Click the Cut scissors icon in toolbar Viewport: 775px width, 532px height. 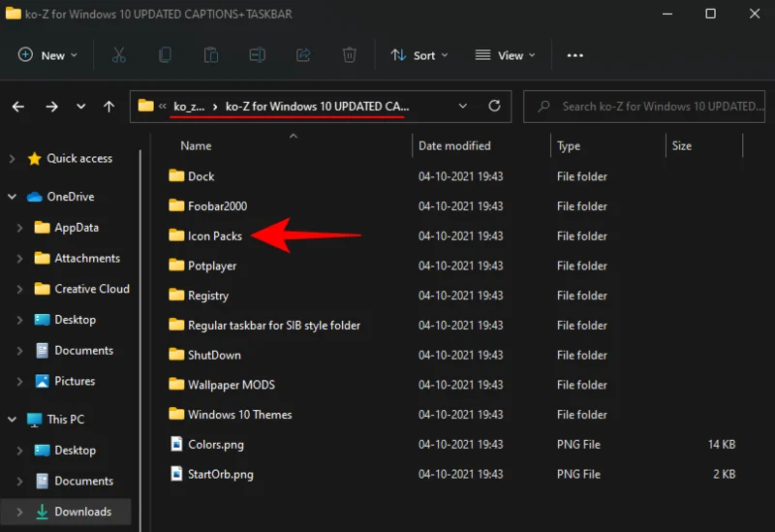pos(118,55)
